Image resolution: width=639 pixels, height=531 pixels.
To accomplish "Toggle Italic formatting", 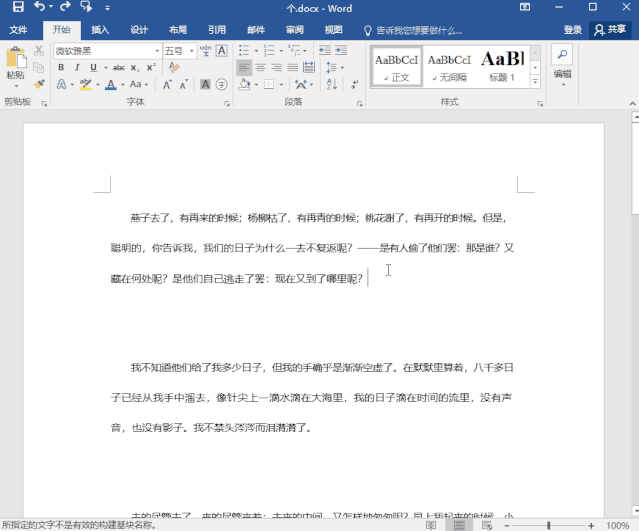I will 77,67.
